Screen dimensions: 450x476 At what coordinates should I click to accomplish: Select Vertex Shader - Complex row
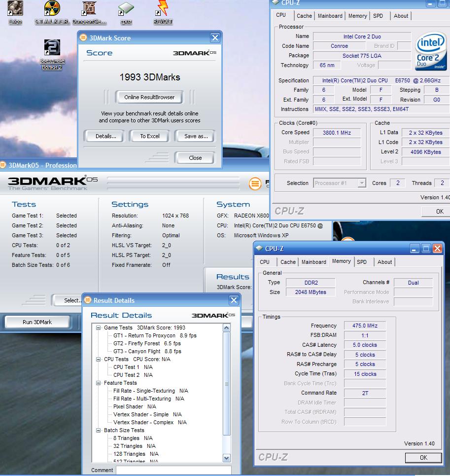150,422
